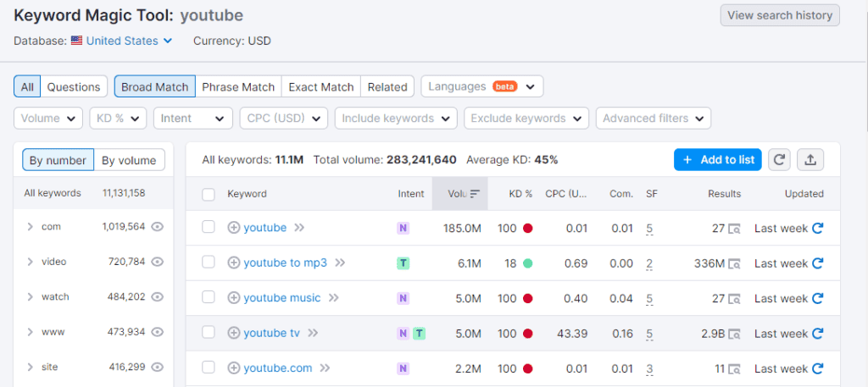
Task: Switch to the Exact Match tab
Action: click(321, 86)
